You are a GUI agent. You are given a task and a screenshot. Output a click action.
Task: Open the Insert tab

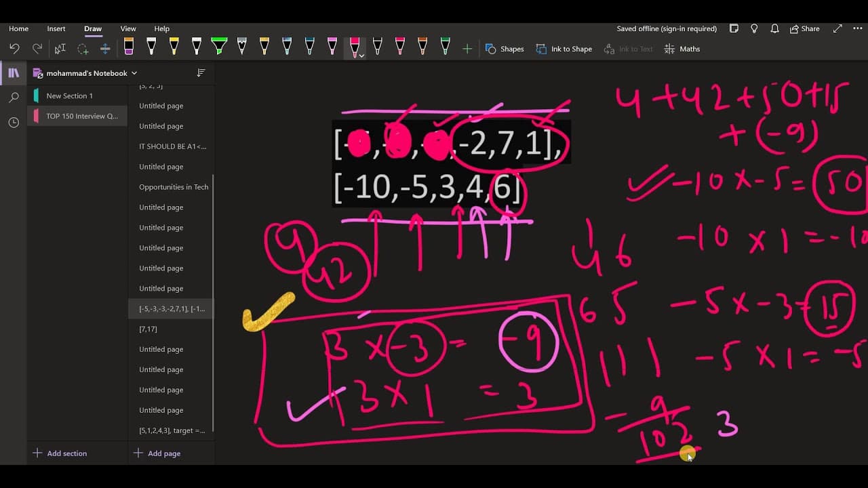(x=56, y=28)
